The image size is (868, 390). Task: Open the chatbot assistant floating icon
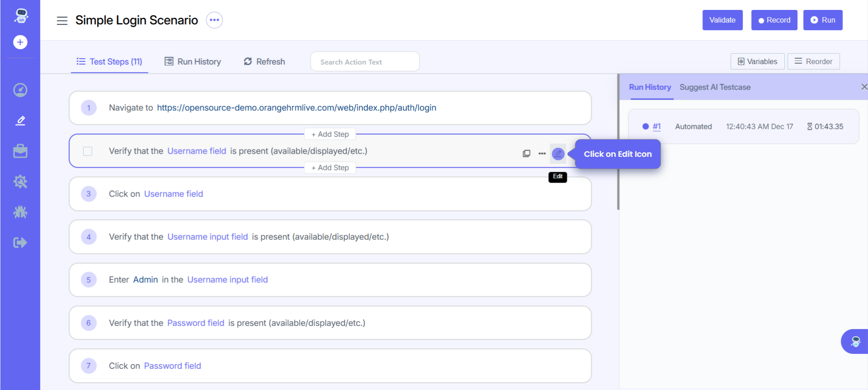pyautogui.click(x=855, y=341)
